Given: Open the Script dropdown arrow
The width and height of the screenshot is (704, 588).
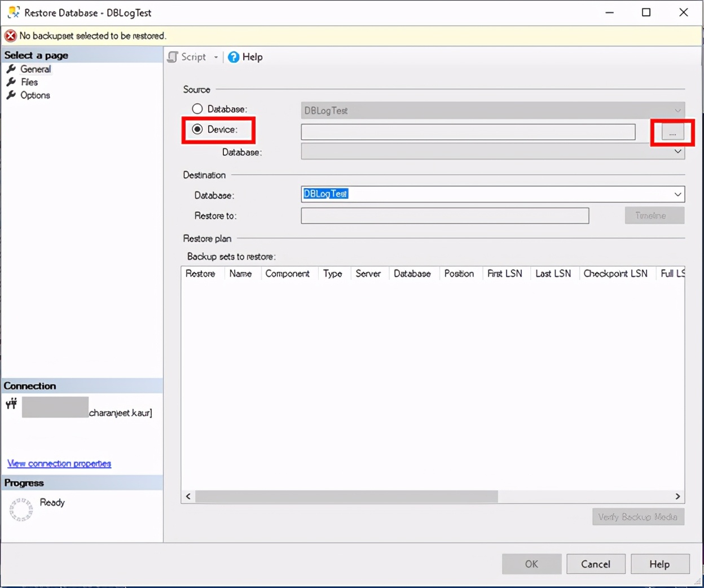Looking at the screenshot, I should click(216, 57).
